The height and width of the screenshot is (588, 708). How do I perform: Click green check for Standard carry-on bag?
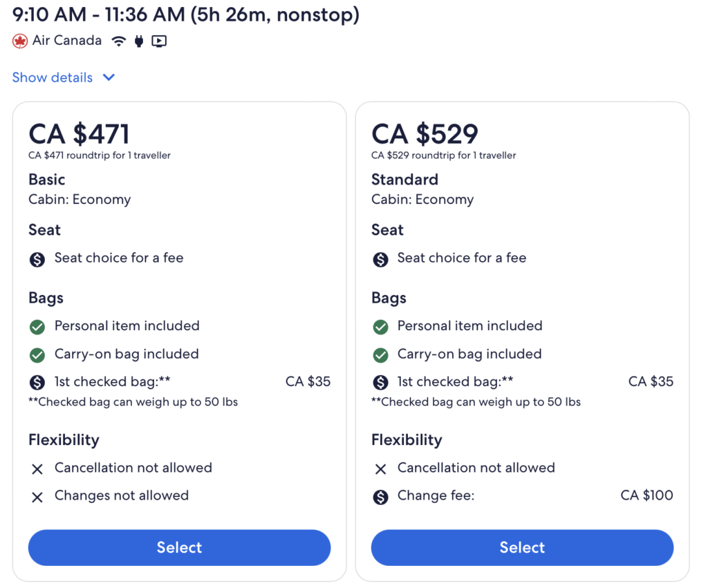click(x=380, y=355)
